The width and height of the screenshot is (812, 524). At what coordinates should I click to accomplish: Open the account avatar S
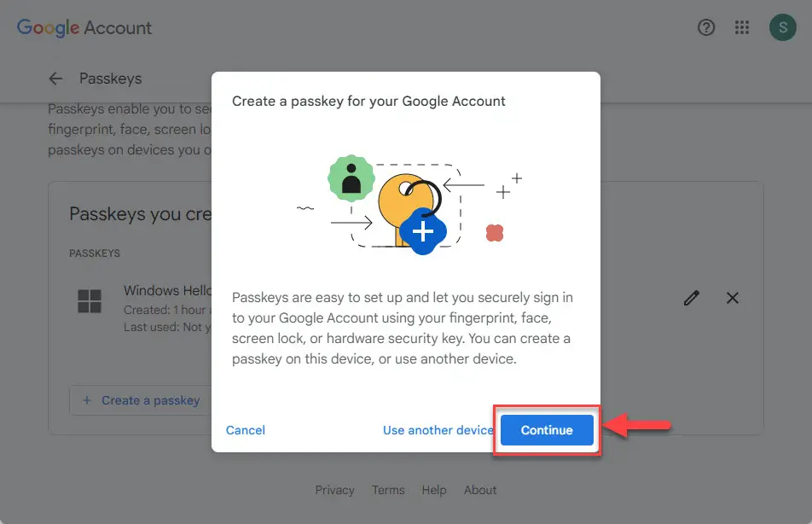[x=782, y=27]
